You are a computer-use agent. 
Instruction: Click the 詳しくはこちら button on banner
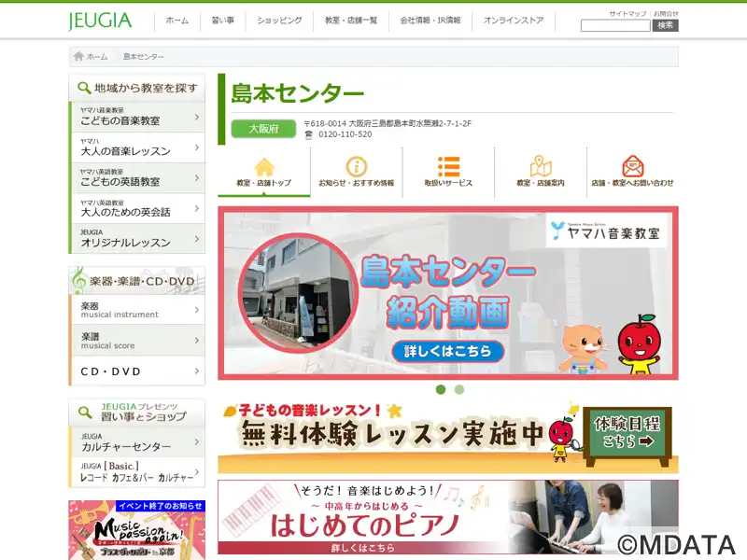[448, 352]
